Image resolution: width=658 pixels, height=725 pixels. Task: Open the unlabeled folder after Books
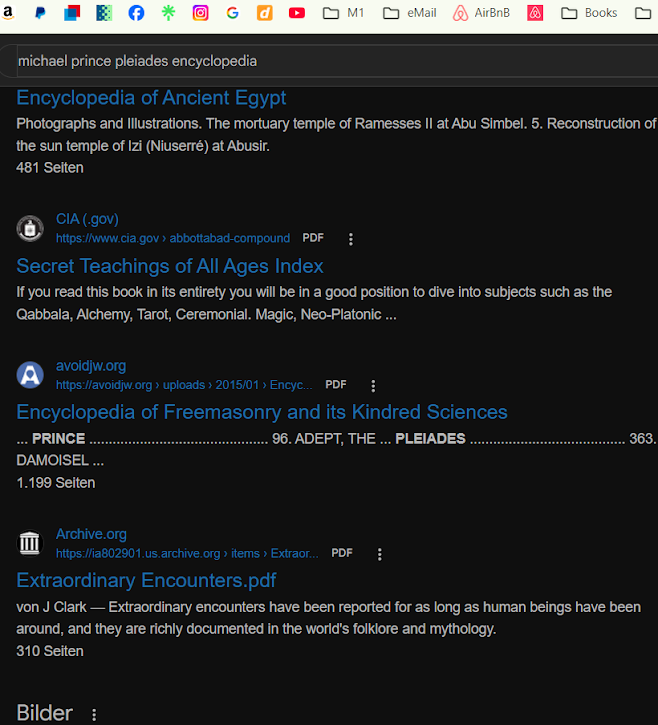coord(643,12)
